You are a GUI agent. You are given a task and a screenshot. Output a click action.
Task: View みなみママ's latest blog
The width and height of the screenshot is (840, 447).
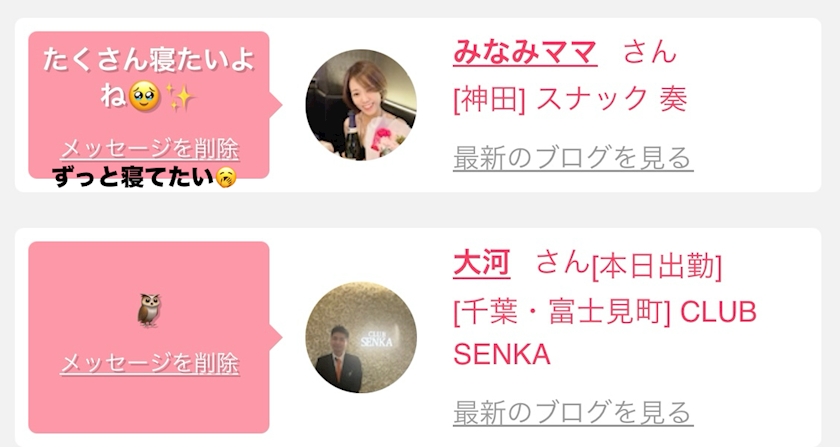click(x=573, y=158)
